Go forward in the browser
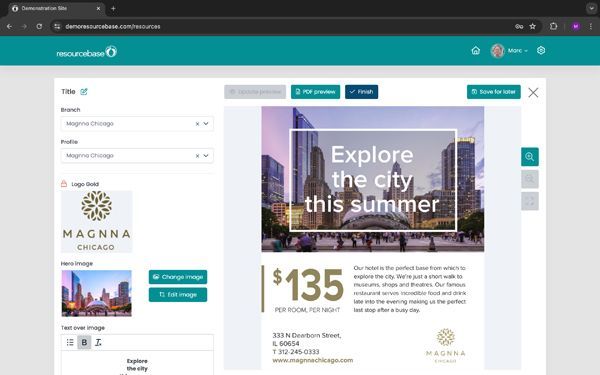Screen dimensions: 600x375 (24, 26)
